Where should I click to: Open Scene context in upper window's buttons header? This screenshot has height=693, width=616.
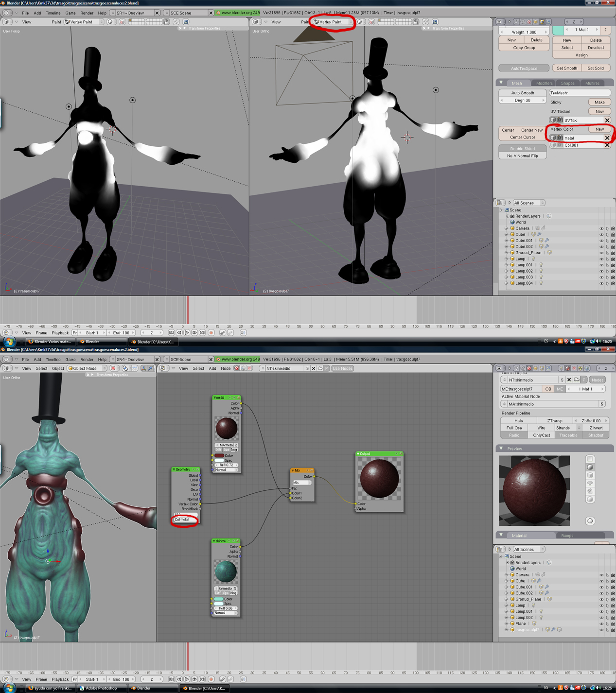pyautogui.click(x=548, y=22)
